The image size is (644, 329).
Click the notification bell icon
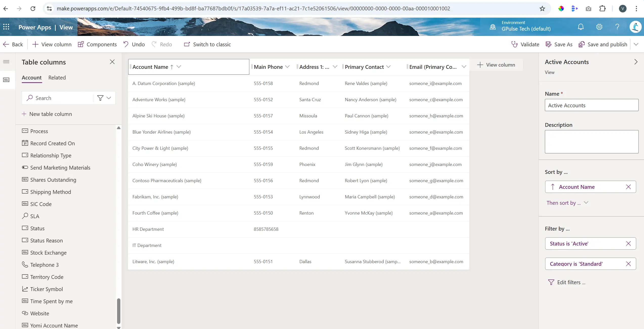pyautogui.click(x=581, y=27)
